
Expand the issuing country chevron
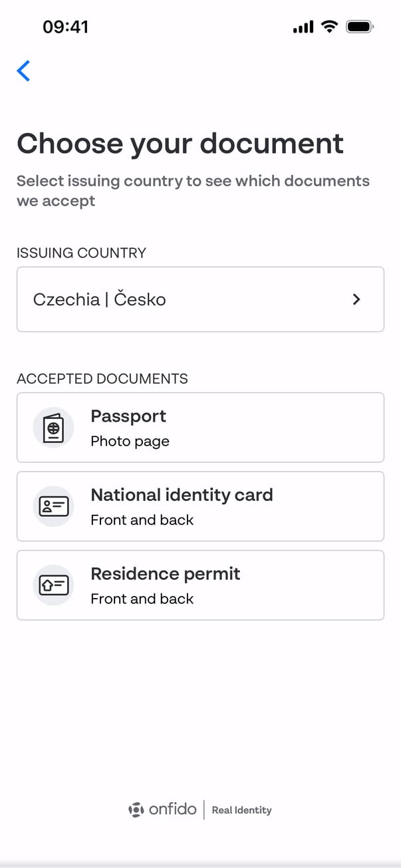pyautogui.click(x=356, y=299)
